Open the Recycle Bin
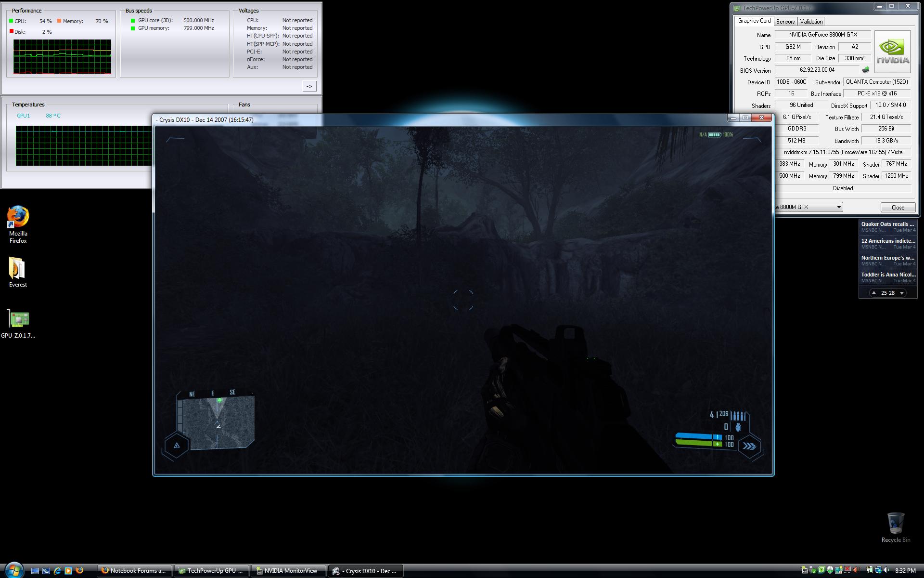The height and width of the screenshot is (578, 924). click(896, 527)
